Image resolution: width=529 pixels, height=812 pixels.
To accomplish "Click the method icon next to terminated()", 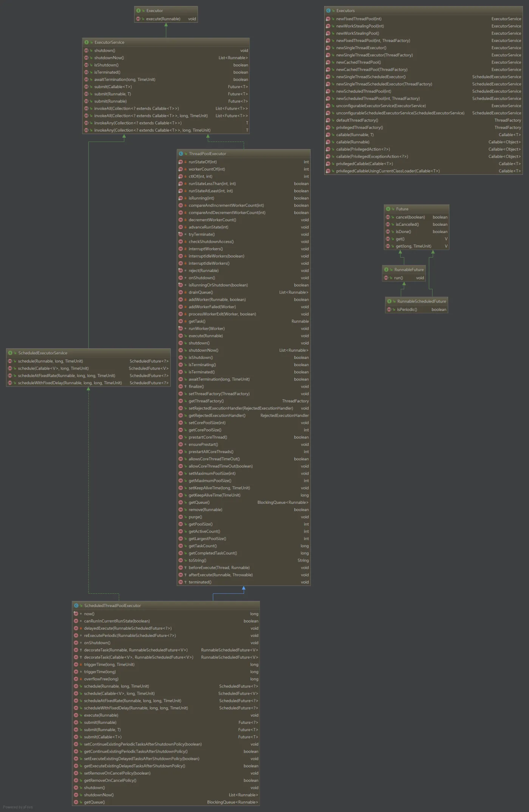I will pos(181,582).
